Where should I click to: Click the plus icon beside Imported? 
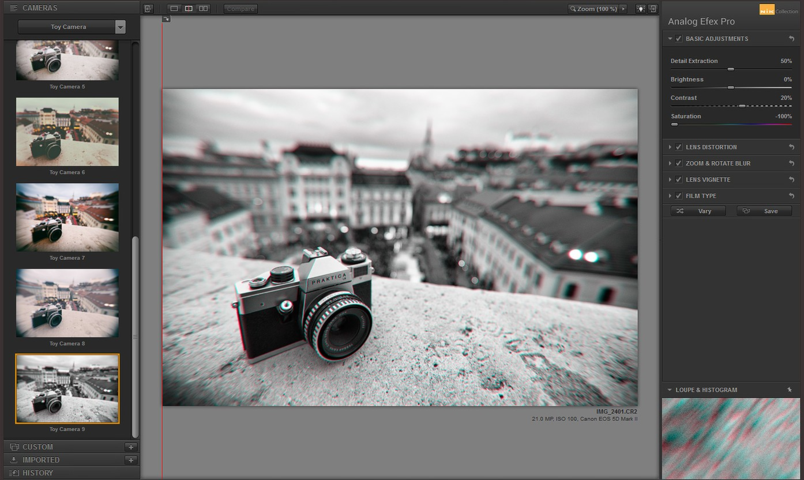pyautogui.click(x=130, y=460)
